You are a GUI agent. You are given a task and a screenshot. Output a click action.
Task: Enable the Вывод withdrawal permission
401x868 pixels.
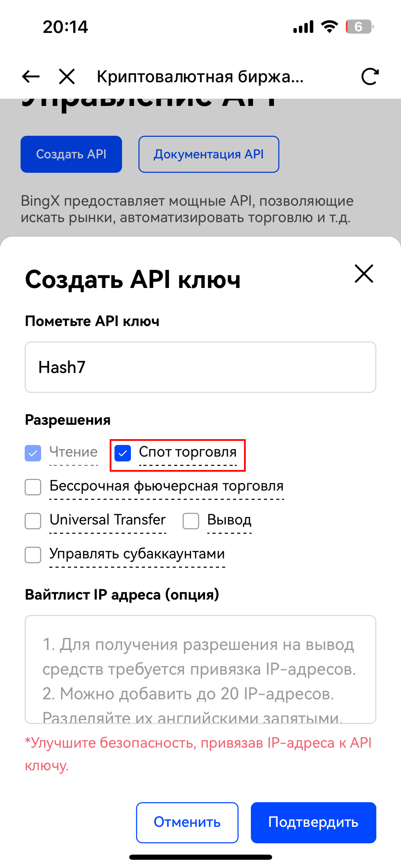191,521
